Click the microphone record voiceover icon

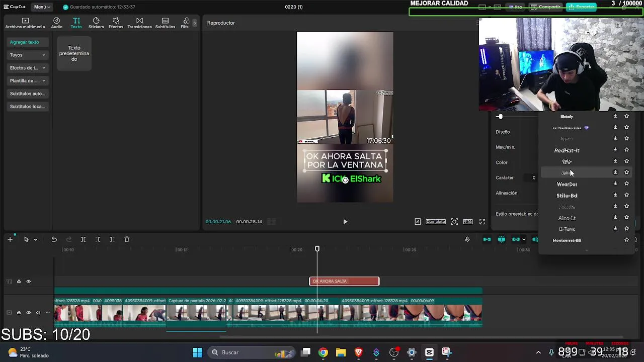click(x=467, y=239)
